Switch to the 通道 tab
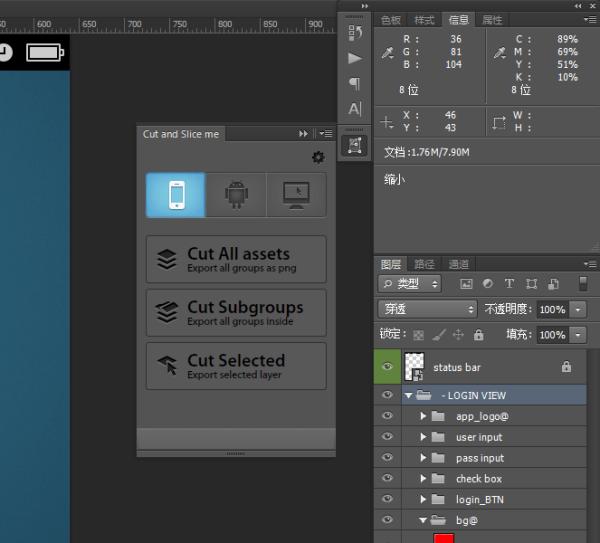Image resolution: width=600 pixels, height=543 pixels. pyautogui.click(x=458, y=264)
